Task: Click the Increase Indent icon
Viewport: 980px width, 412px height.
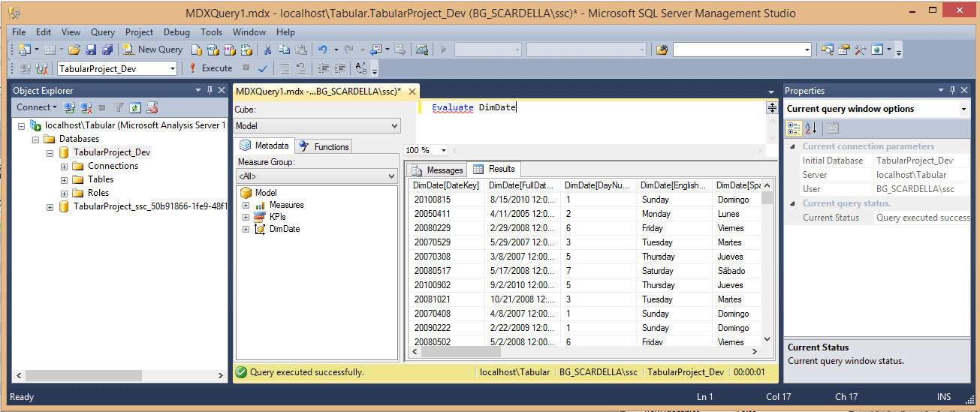Action: 340,68
